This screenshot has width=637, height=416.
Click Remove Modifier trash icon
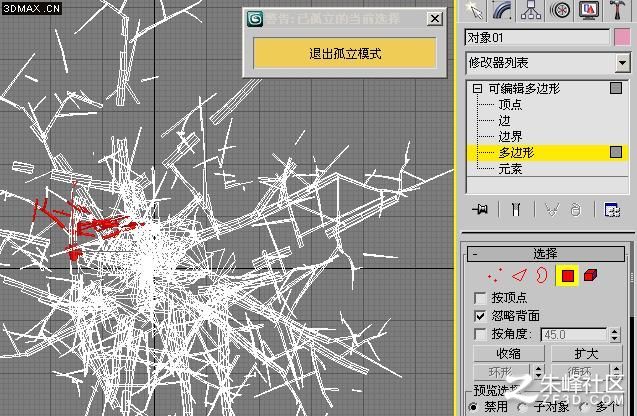coord(576,210)
